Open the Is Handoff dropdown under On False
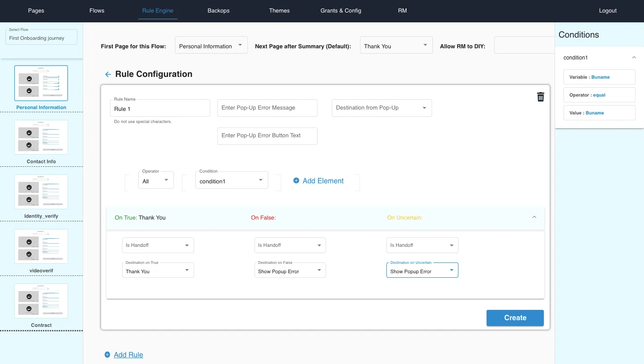This screenshot has height=364, width=644. pos(290,245)
